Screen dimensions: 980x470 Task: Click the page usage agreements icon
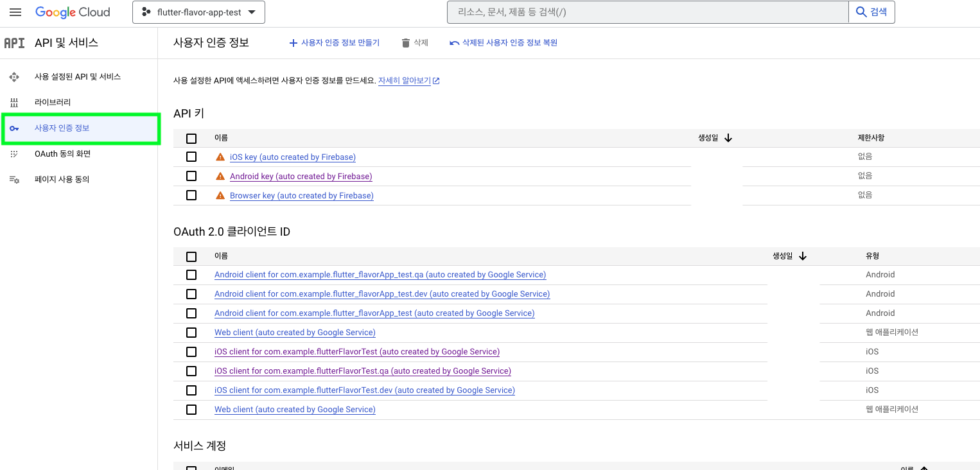tap(14, 180)
